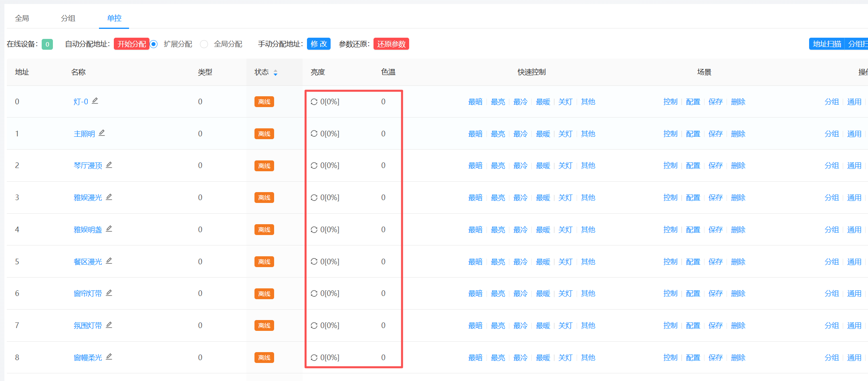Refresh brightness for 琴厅漫顶 row
This screenshot has height=381, width=868.
(x=314, y=166)
